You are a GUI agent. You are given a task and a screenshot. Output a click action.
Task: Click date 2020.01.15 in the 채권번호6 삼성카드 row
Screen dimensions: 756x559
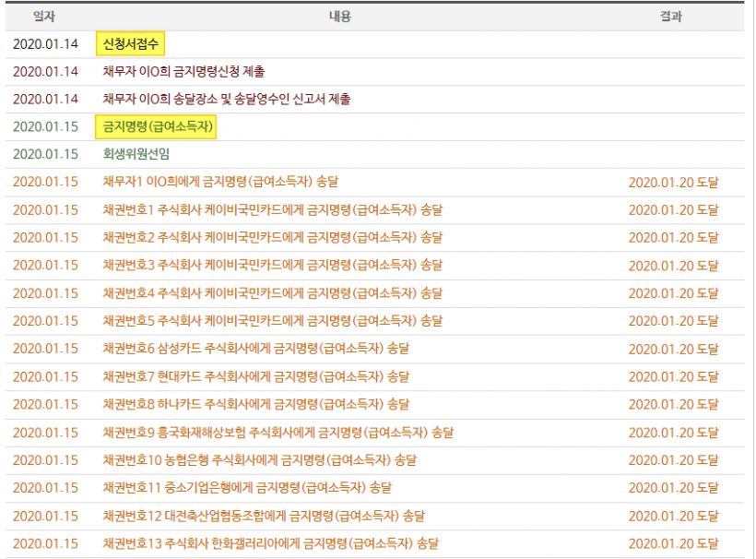pos(45,349)
